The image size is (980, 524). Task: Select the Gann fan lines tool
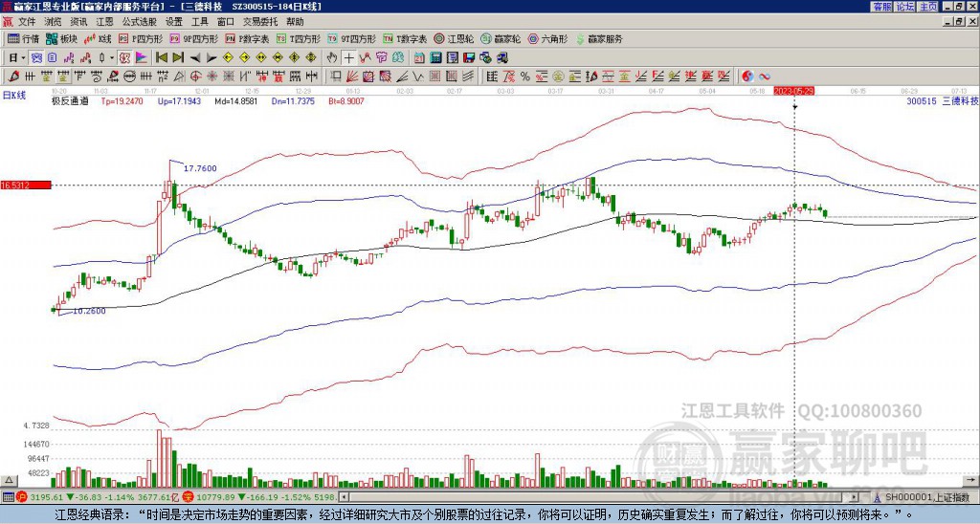point(352,76)
